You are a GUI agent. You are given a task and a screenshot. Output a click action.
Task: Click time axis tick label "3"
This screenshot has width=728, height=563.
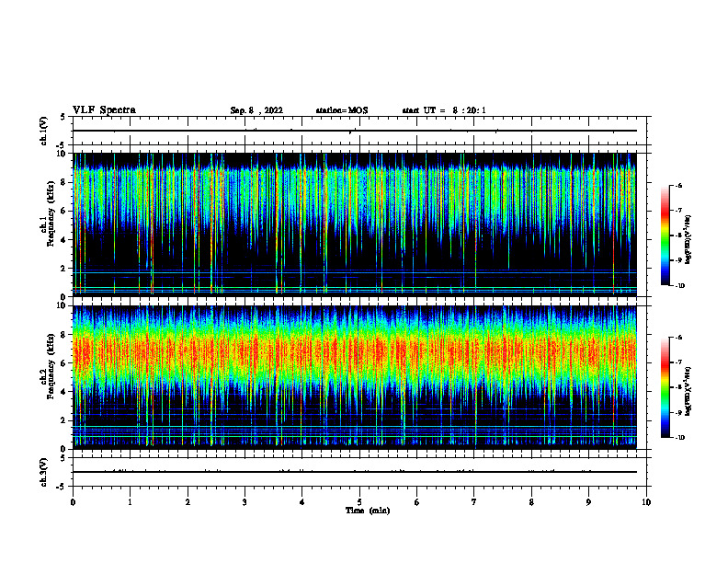pos(245,502)
